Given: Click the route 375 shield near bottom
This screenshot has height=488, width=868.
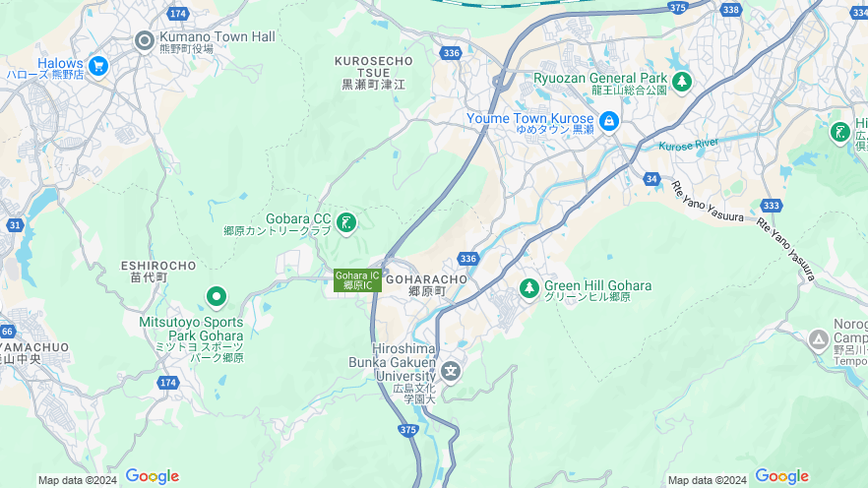Looking at the screenshot, I should (x=408, y=429).
